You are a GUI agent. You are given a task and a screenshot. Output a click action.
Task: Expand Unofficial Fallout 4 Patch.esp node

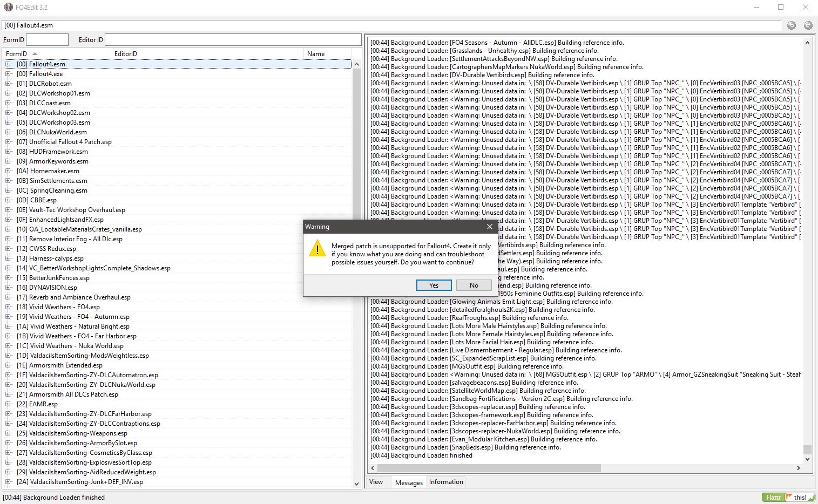8,142
